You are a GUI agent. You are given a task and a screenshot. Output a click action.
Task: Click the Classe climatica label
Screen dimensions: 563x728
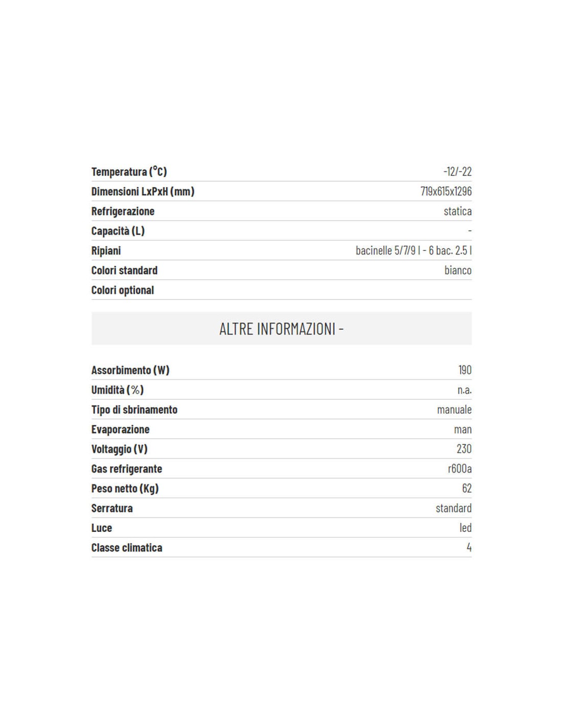pyautogui.click(x=127, y=548)
